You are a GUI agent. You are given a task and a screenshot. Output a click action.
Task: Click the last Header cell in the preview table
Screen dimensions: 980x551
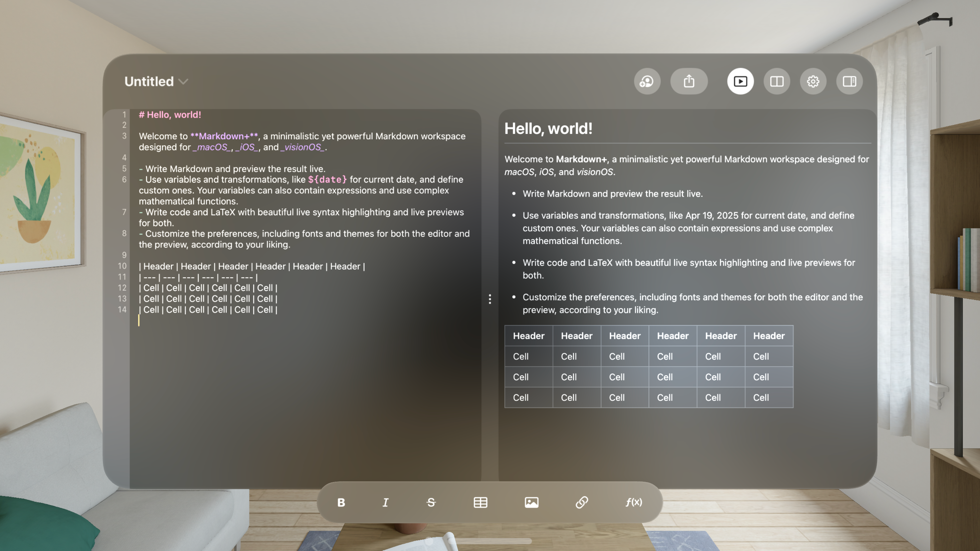[769, 336]
